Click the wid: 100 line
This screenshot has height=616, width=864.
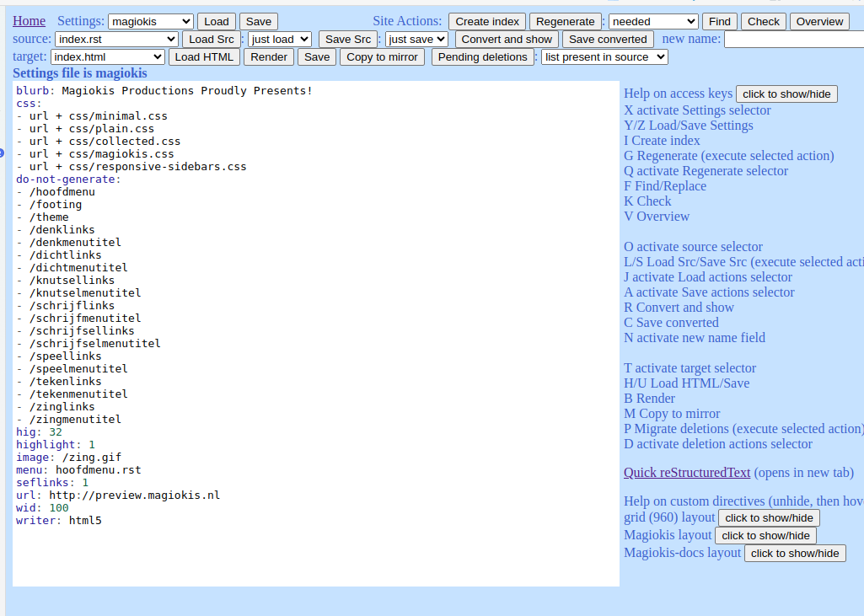tap(42, 508)
